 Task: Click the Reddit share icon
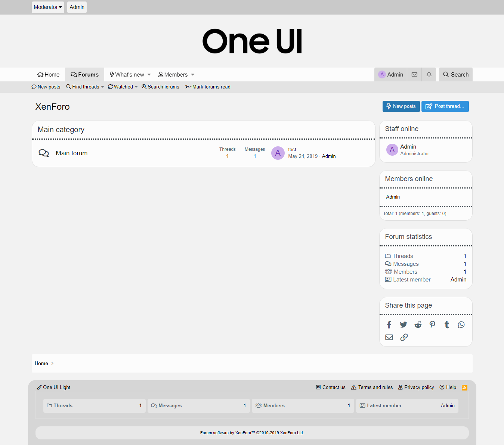(418, 325)
